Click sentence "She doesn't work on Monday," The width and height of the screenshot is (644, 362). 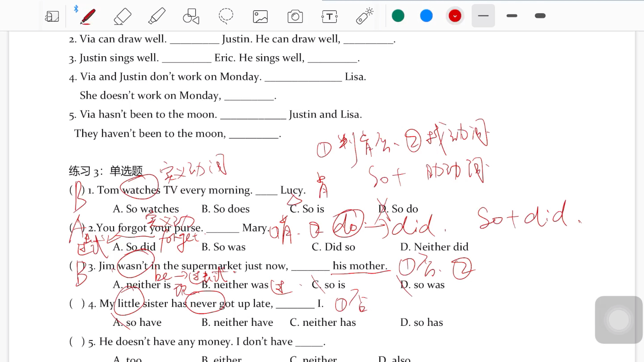(x=150, y=96)
